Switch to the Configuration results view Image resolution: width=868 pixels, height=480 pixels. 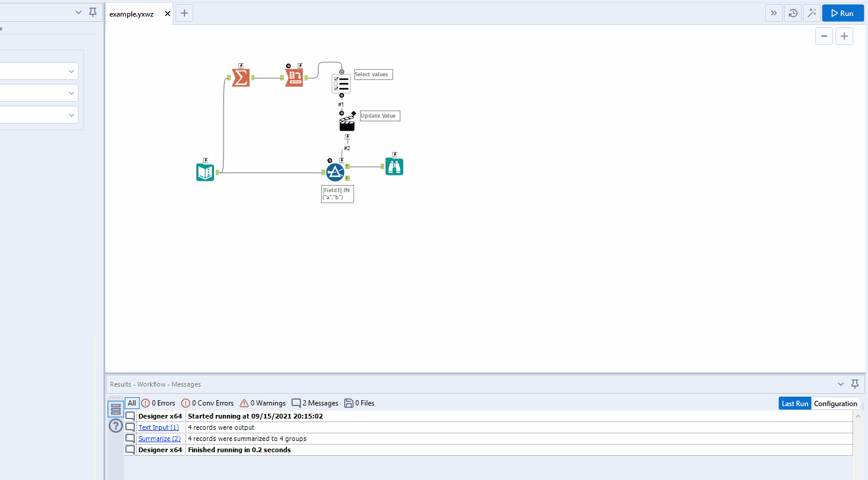tap(835, 404)
